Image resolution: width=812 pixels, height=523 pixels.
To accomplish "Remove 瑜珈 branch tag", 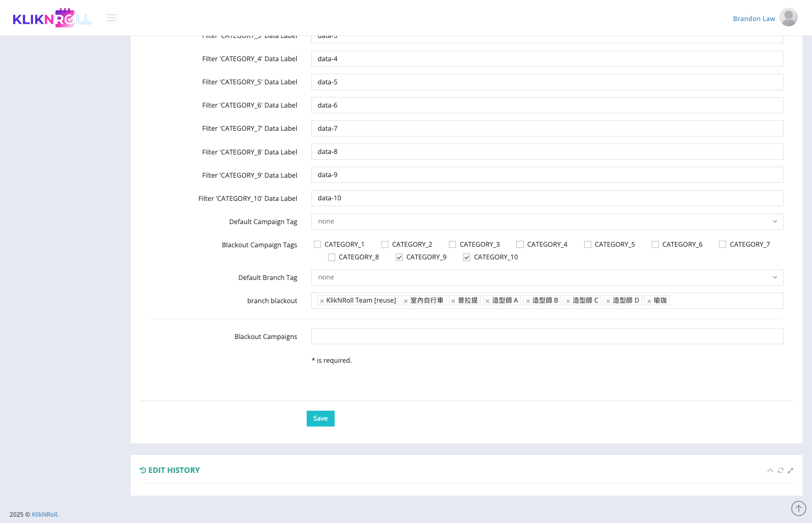I will click(x=649, y=301).
